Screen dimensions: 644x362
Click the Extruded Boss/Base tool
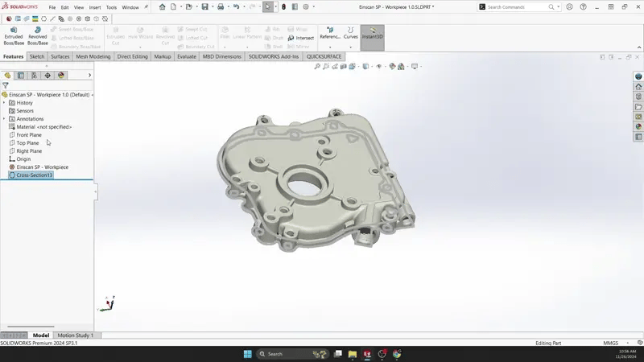pyautogui.click(x=14, y=35)
